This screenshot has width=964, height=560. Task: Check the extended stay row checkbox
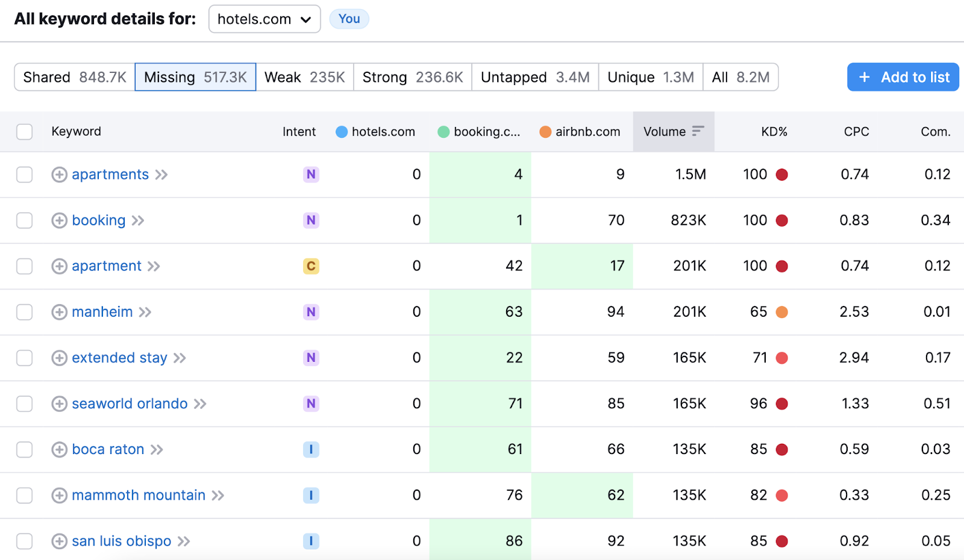[24, 358]
